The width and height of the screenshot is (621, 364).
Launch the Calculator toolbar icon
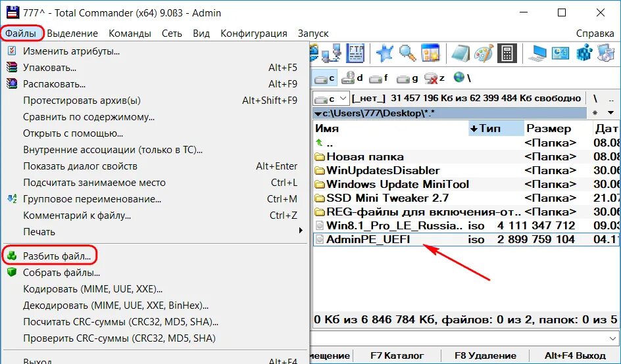(507, 53)
